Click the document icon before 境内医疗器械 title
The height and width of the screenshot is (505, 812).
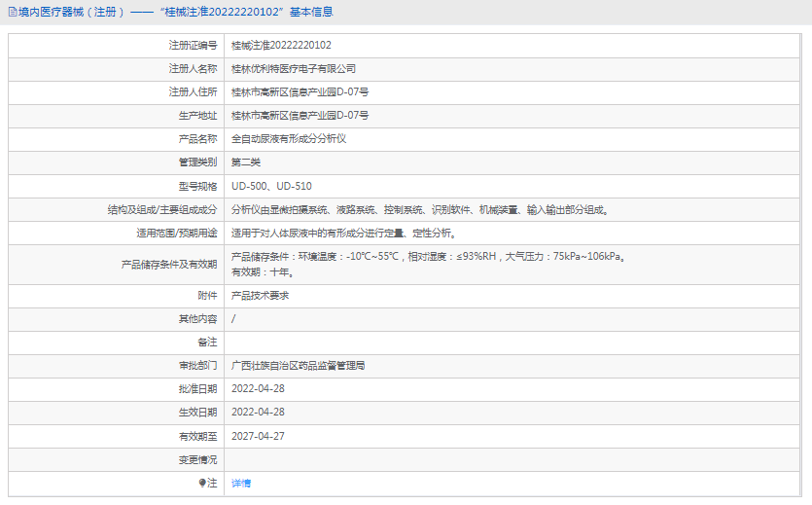click(13, 12)
